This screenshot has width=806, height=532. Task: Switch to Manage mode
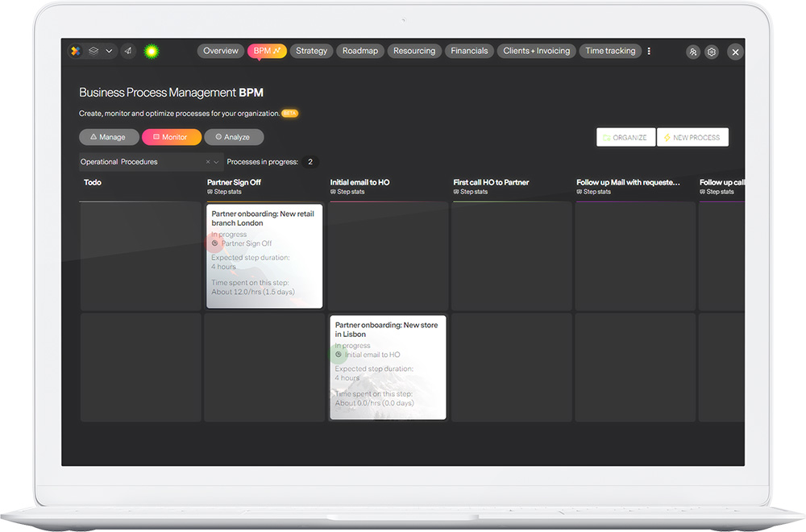109,136
